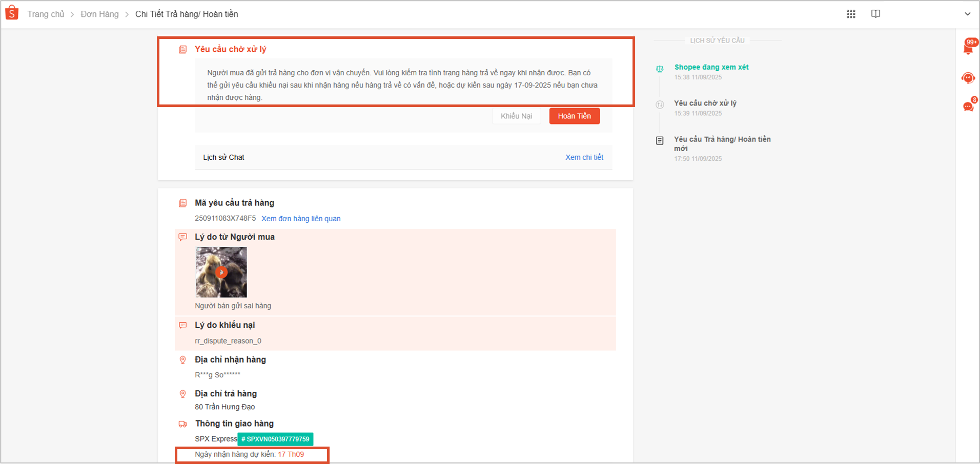Open the notification bell with 99+ badge
Viewport: 980px width, 464px height.
(x=968, y=48)
